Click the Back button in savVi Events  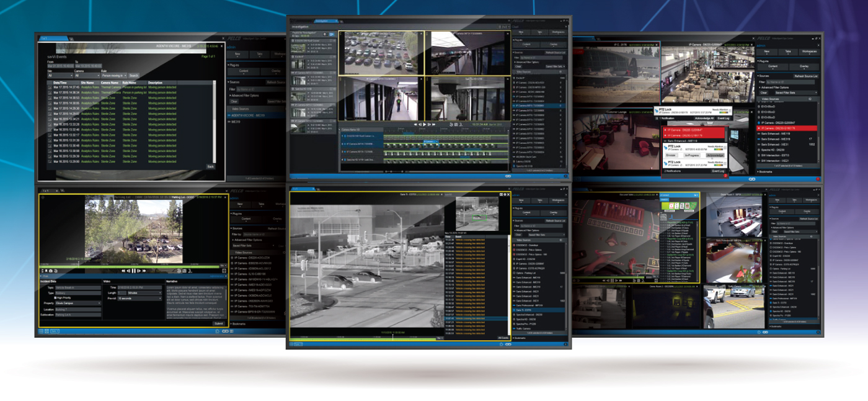[x=211, y=166]
